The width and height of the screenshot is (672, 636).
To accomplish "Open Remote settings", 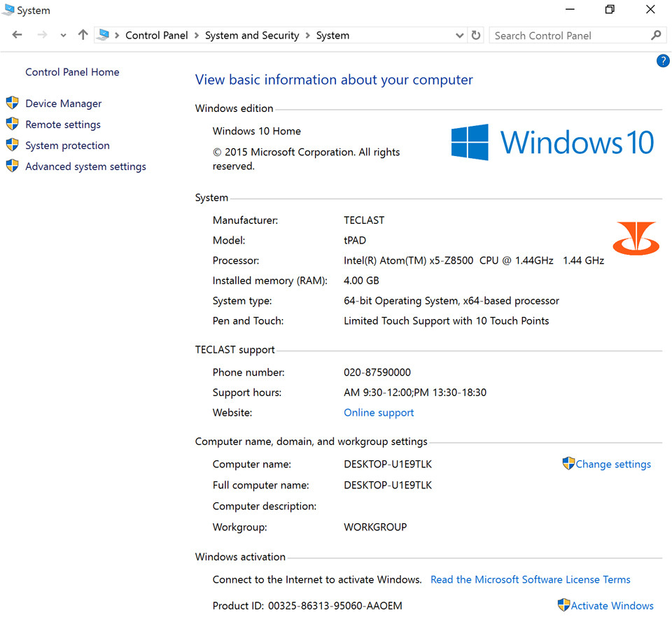I will pos(63,125).
